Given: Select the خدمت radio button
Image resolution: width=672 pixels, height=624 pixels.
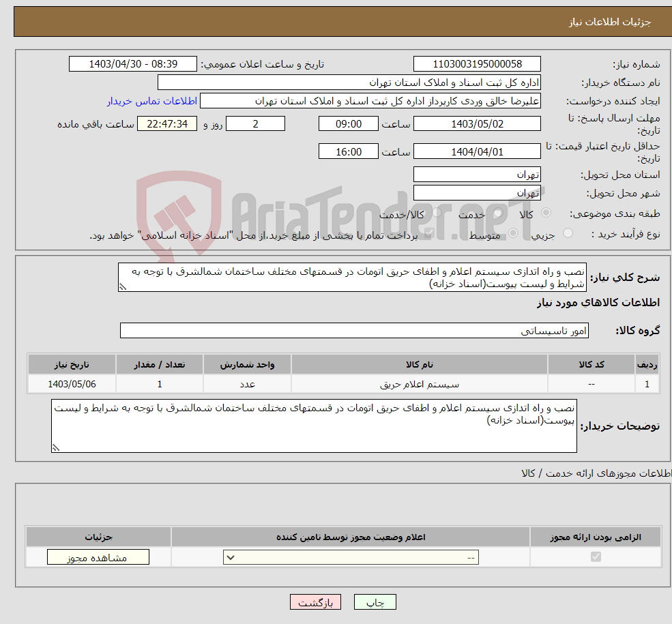Looking at the screenshot, I should click(x=497, y=212).
